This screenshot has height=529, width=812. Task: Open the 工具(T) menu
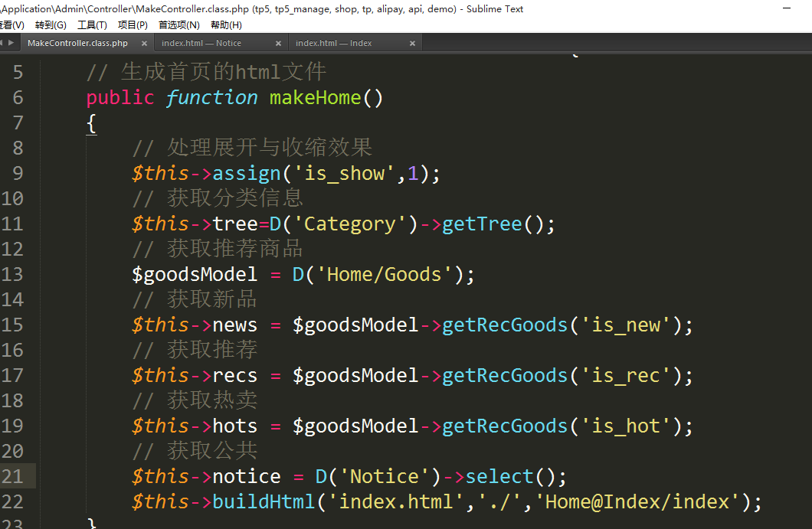92,25
